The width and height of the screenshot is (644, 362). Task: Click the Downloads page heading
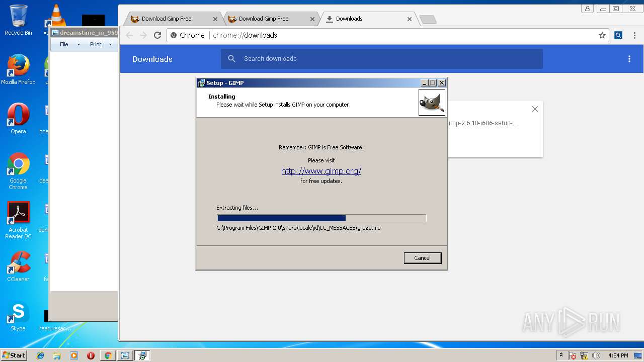[x=152, y=59]
